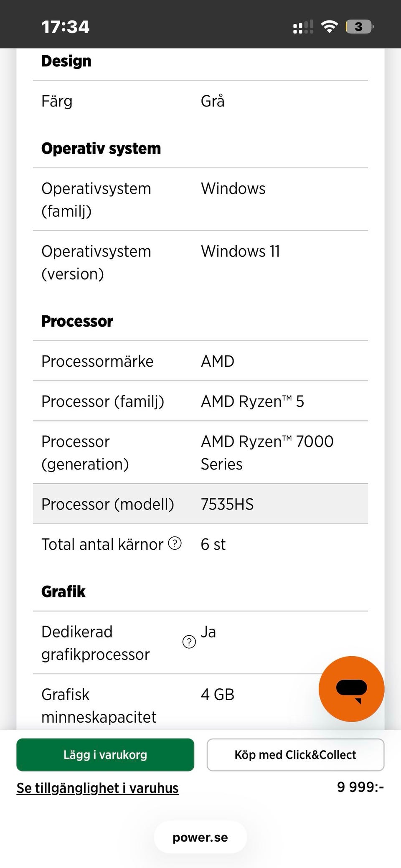This screenshot has height=868, width=401.
Task: Click help icon beside Dedikerad grafikprocessor
Action: pyautogui.click(x=189, y=642)
